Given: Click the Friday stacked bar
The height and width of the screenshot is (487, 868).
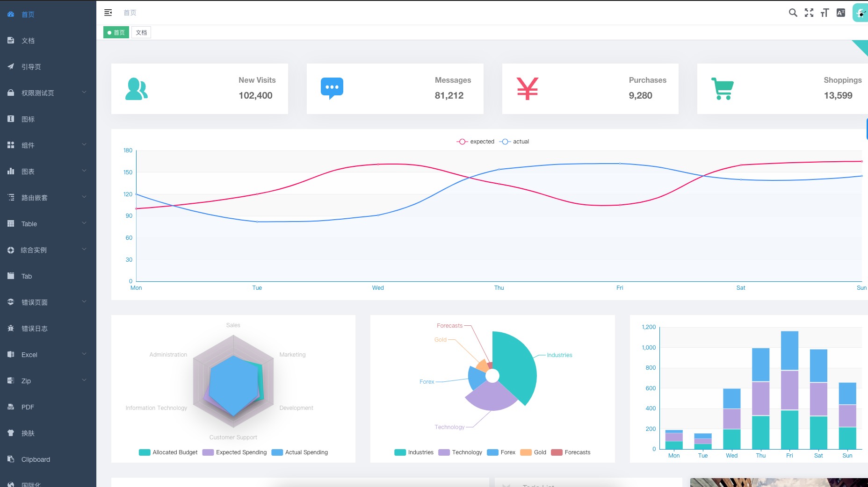Looking at the screenshot, I should [789, 390].
